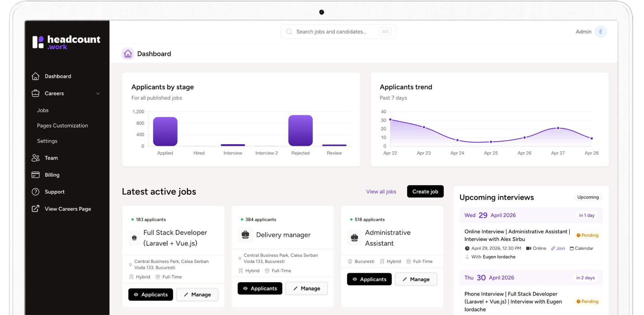Click the search magnifier icon

pyautogui.click(x=289, y=32)
